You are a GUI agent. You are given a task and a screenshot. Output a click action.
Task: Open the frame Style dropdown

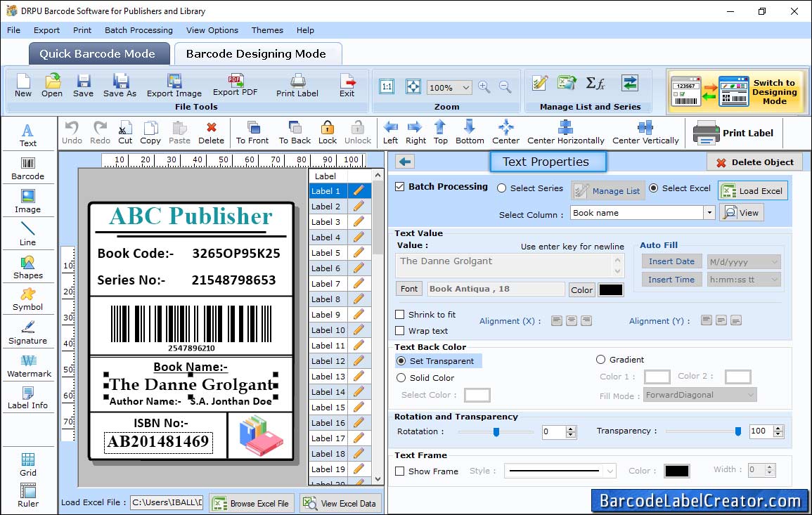(x=610, y=471)
